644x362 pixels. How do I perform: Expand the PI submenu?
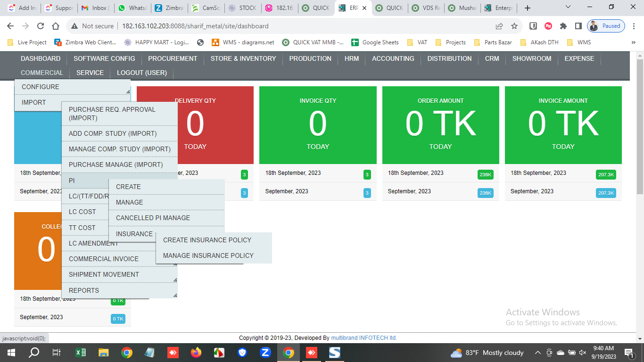point(85,181)
